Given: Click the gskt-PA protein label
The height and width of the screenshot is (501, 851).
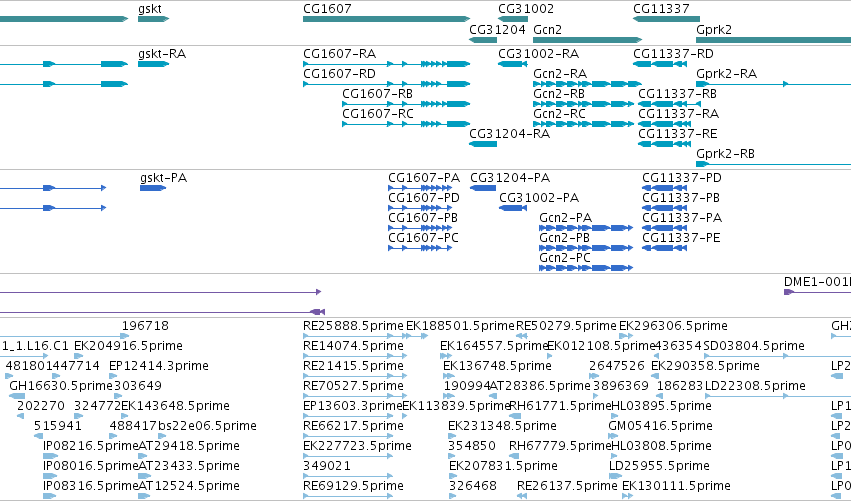Looking at the screenshot, I should click(x=163, y=178).
